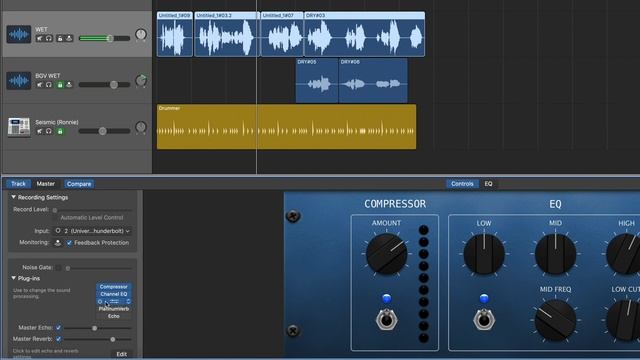Mute the WET track
This screenshot has height=360, width=640.
click(x=40, y=38)
